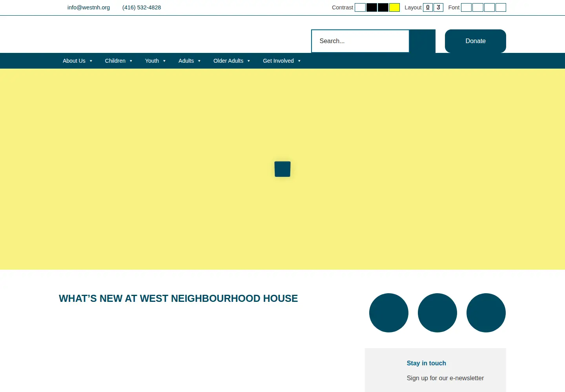Viewport: 565px width, 392px height.
Task: Select the first Font size box
Action: click(466, 7)
